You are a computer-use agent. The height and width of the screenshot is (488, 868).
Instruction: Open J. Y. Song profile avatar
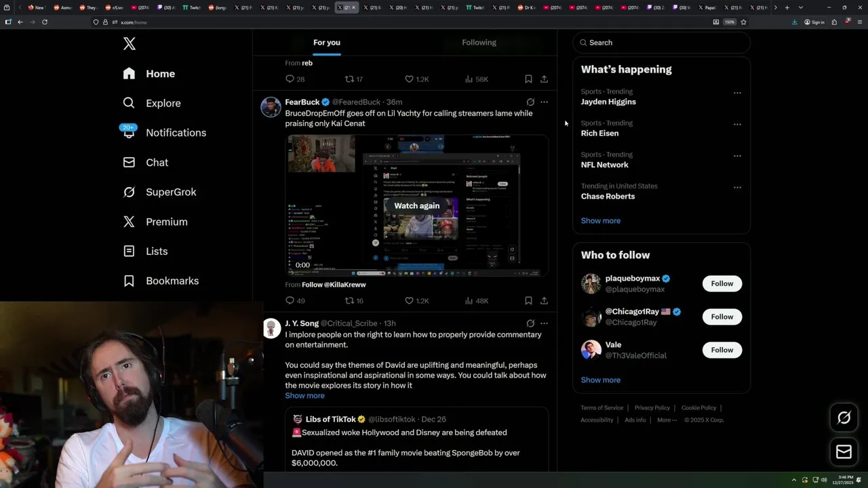(x=271, y=329)
